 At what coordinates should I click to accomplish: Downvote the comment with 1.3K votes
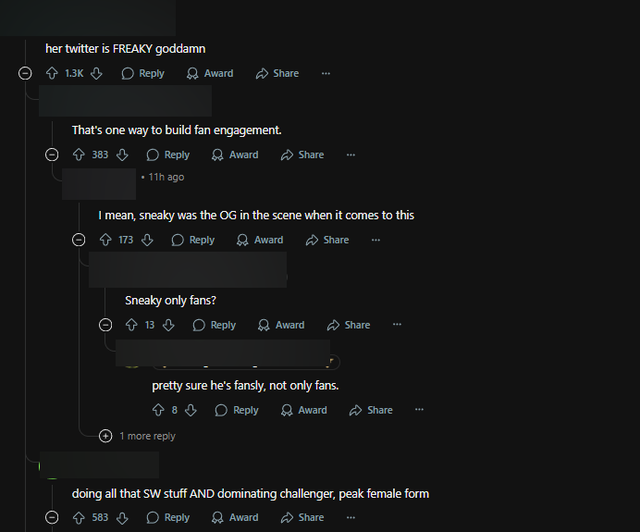[x=96, y=73]
